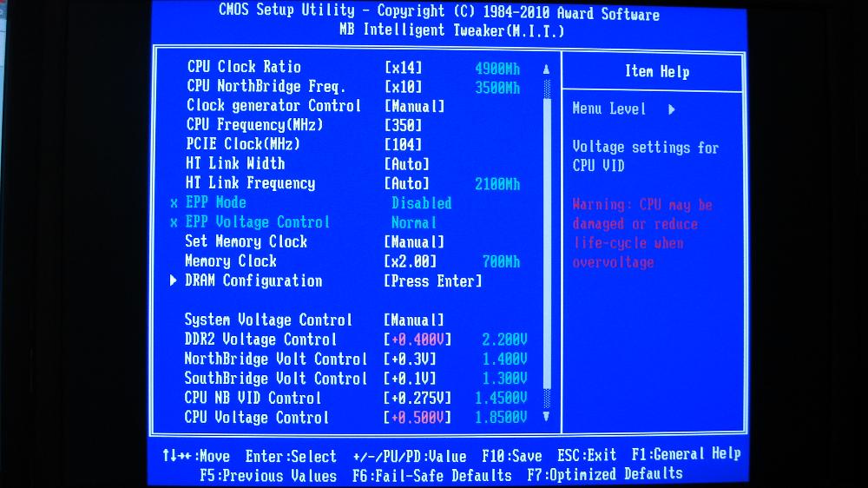Viewport: 868px width, 488px height.
Task: Click [Press Enter] for DRAM Configuration
Action: pos(433,281)
